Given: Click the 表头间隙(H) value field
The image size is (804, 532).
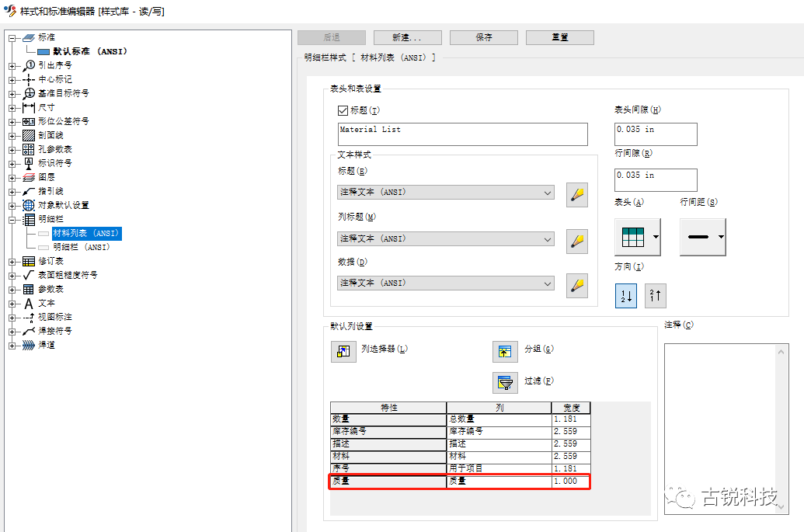Looking at the screenshot, I should click(x=656, y=134).
